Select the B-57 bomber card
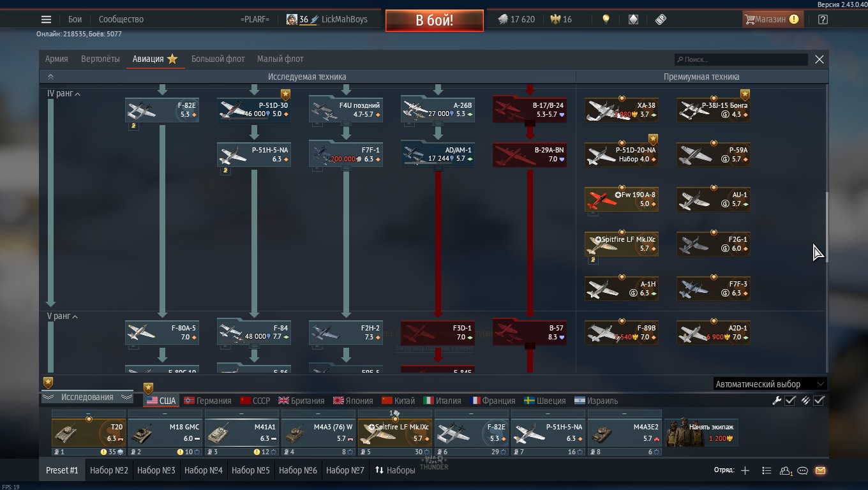 click(529, 332)
